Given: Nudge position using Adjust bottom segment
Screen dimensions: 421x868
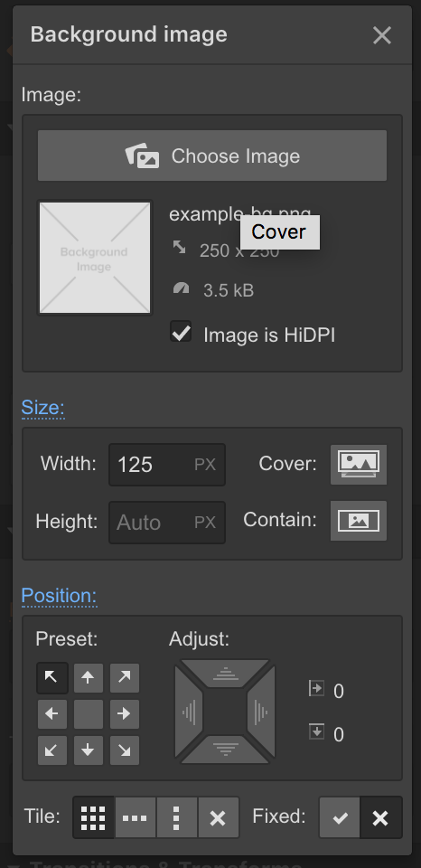Looking at the screenshot, I should pos(225,750).
